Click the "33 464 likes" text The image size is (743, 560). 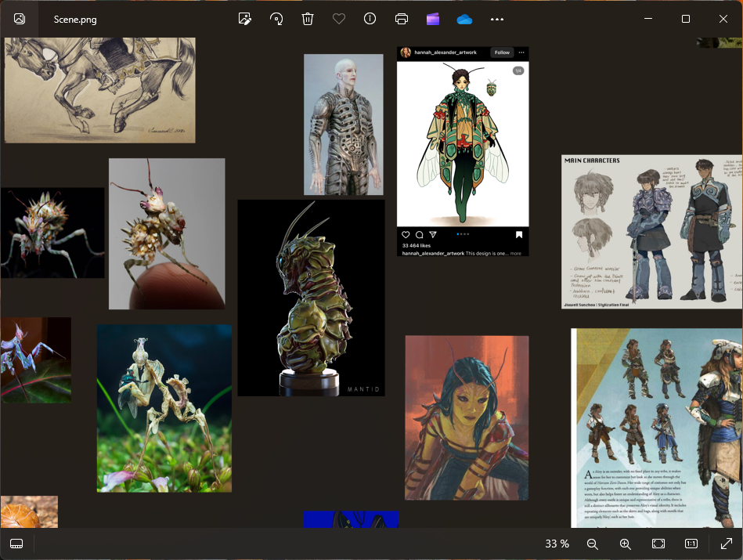click(x=416, y=246)
